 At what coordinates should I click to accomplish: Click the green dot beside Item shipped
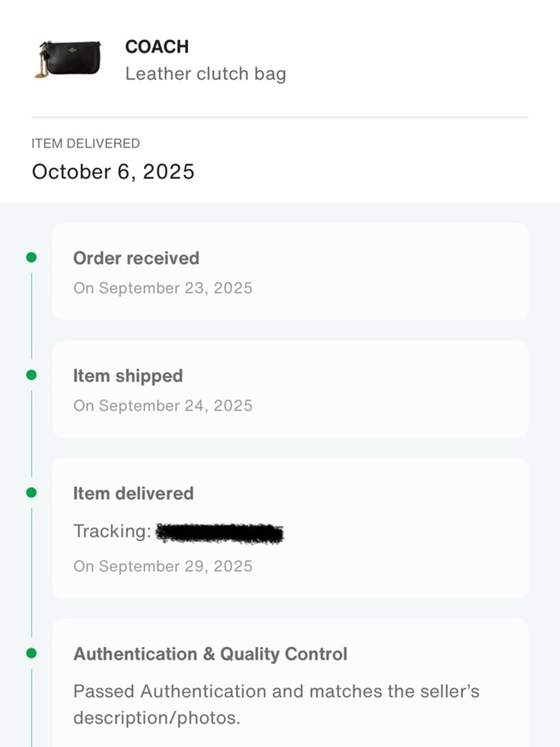click(31, 375)
